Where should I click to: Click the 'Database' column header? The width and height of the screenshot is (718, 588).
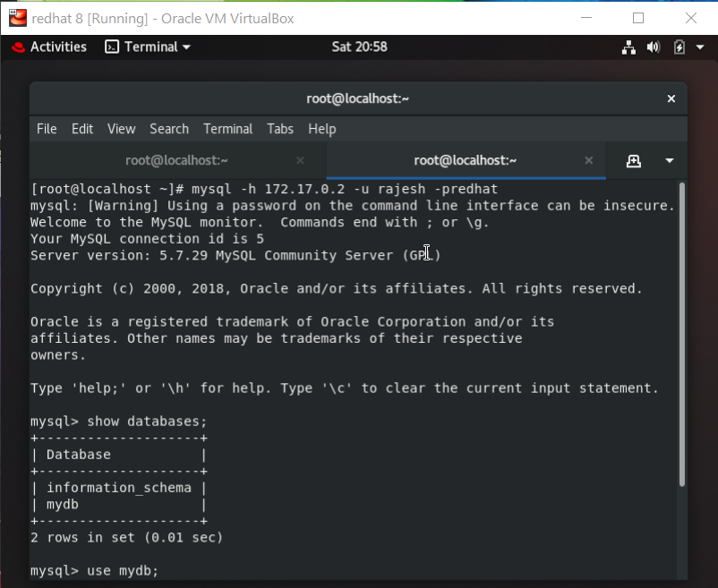(78, 455)
